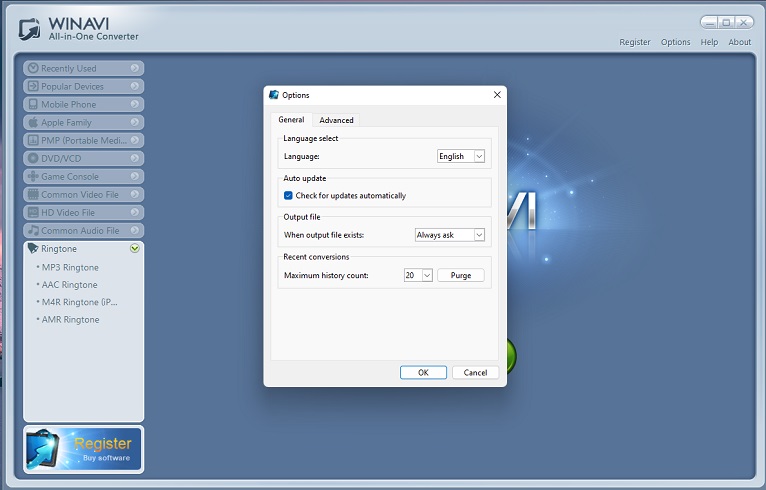Click the PMP (Portable Medi... category label

pyautogui.click(x=84, y=141)
